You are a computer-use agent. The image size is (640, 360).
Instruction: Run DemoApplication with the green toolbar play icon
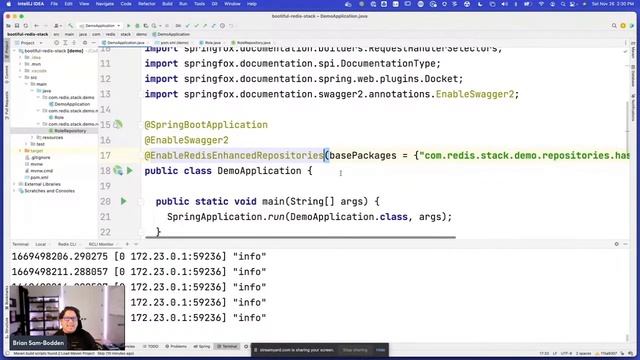(129, 26)
